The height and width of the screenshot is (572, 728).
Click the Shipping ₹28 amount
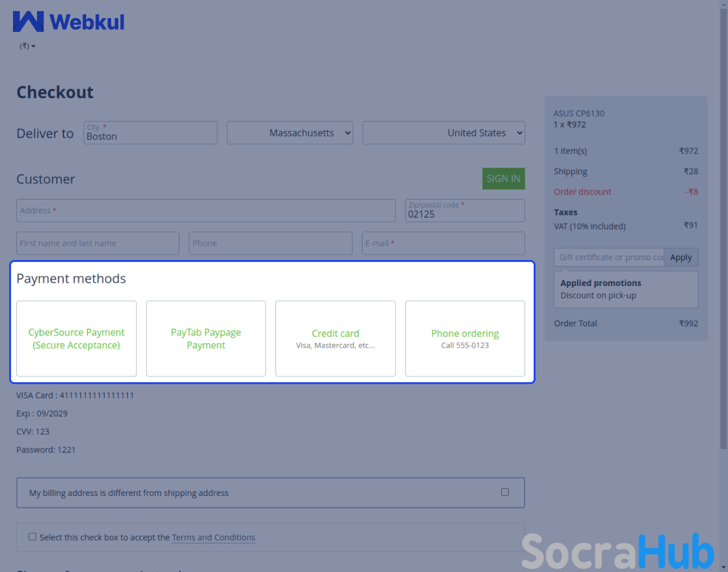point(690,172)
